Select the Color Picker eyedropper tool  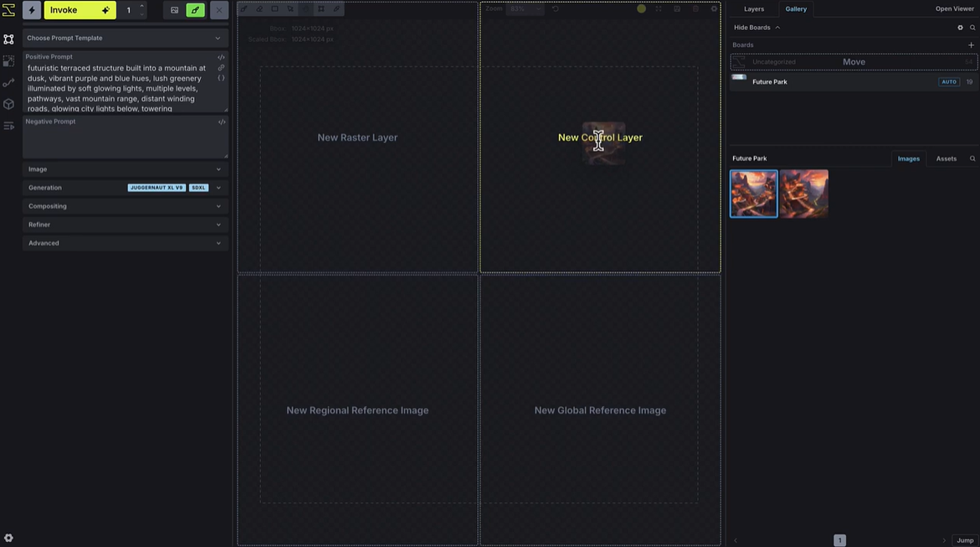[x=337, y=8]
